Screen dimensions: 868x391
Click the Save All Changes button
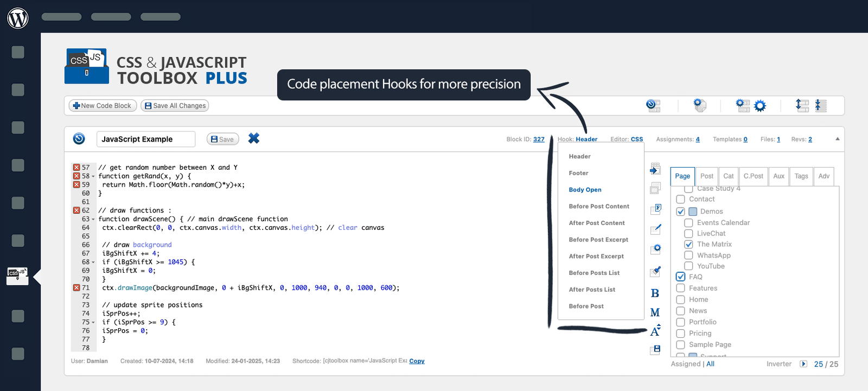[x=175, y=106]
